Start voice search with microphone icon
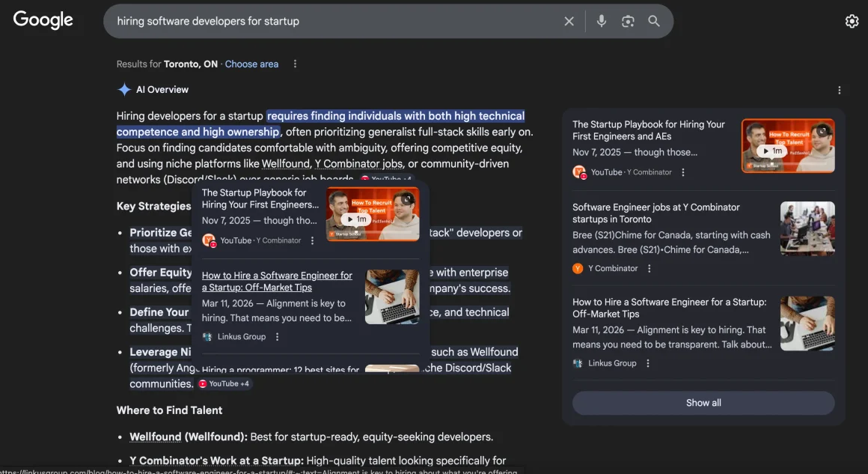This screenshot has width=868, height=474. pos(601,21)
